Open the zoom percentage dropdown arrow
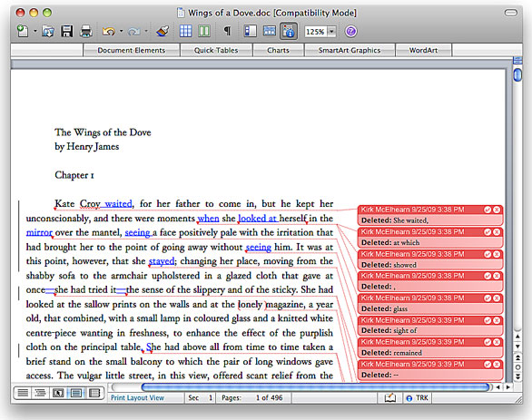Image resolution: width=532 pixels, height=420 pixels. pos(331,32)
